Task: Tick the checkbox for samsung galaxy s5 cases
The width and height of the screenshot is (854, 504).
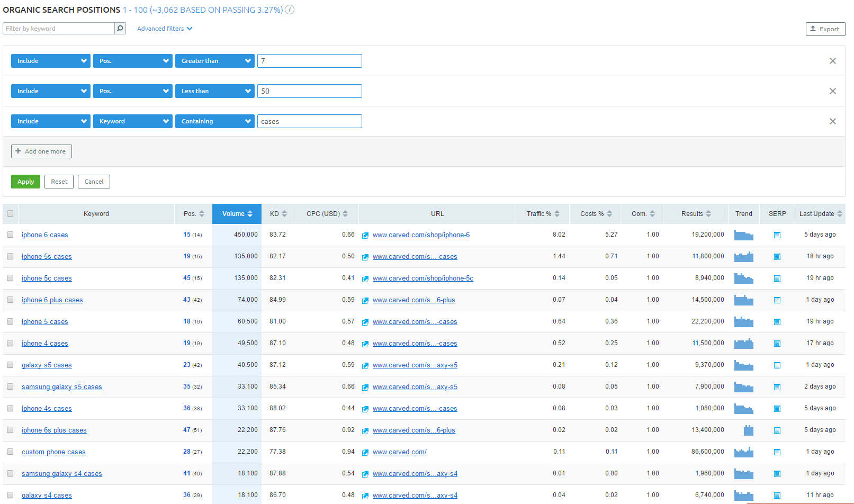Action: [x=10, y=387]
